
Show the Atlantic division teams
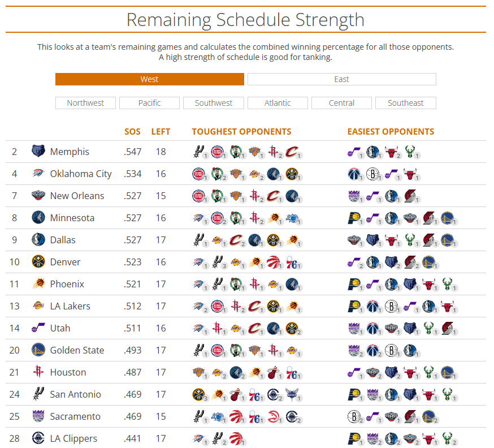point(278,103)
